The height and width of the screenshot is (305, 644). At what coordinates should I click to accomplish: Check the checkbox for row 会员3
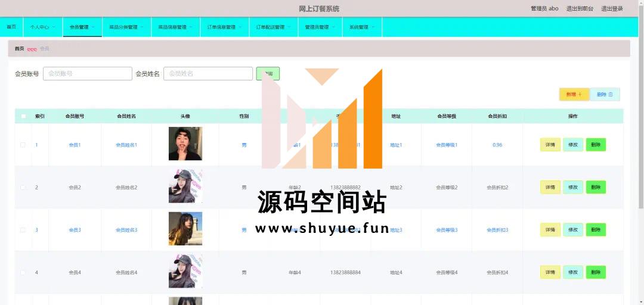[23, 230]
